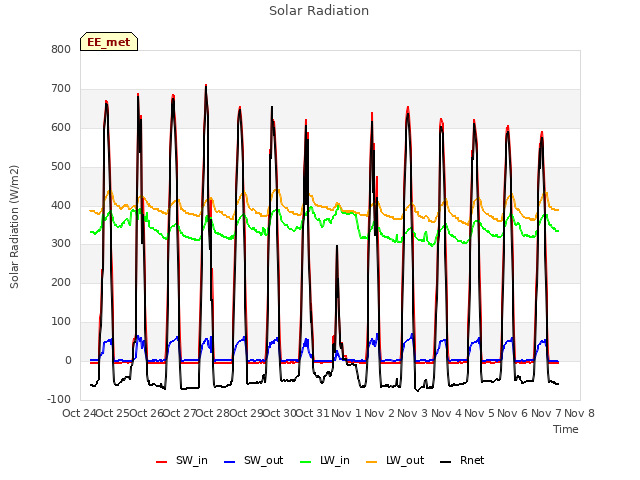640x480 pixels.
Task: Click the Nov 4 x-axis label
Action: 446,413
